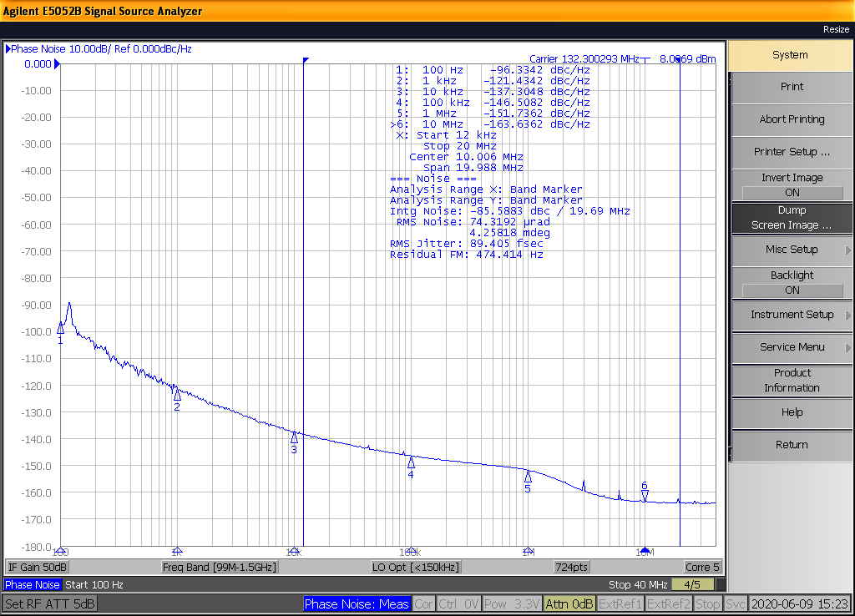
Task: Click Resize in the title area
Action: tap(836, 29)
